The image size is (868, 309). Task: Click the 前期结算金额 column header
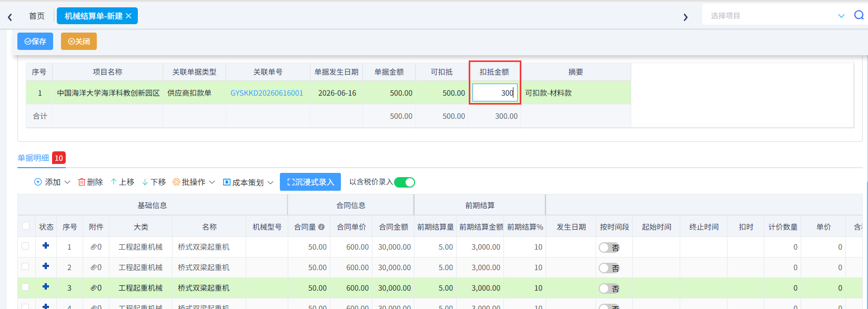pyautogui.click(x=481, y=227)
